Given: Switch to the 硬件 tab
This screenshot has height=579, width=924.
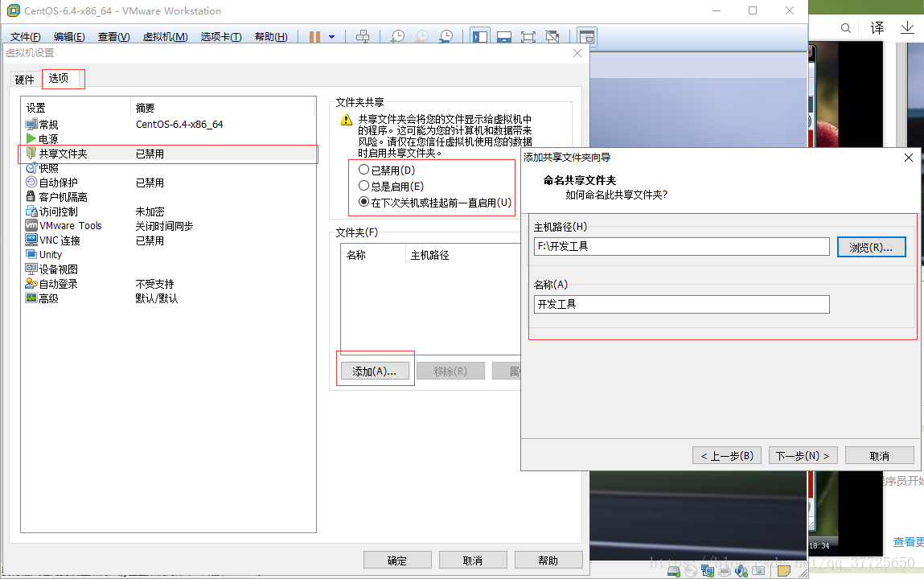Looking at the screenshot, I should [x=25, y=80].
